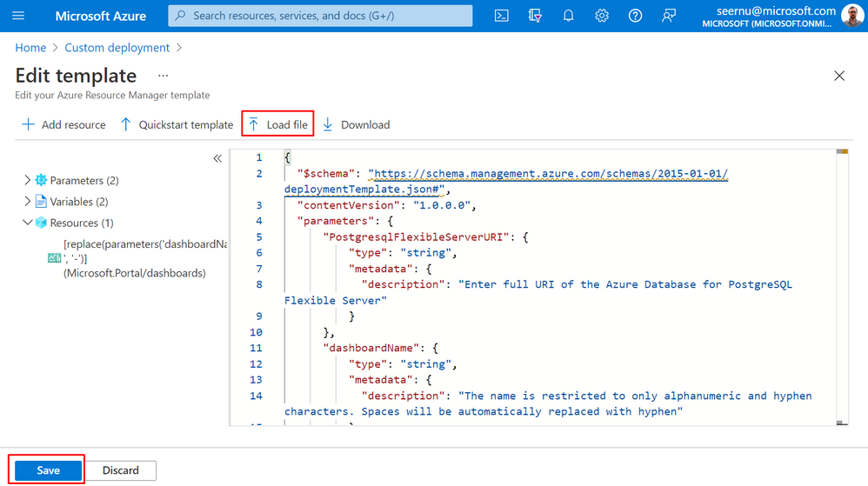Viewport: 868px width, 486px height.
Task: Click the search magnifier icon
Action: 180,16
